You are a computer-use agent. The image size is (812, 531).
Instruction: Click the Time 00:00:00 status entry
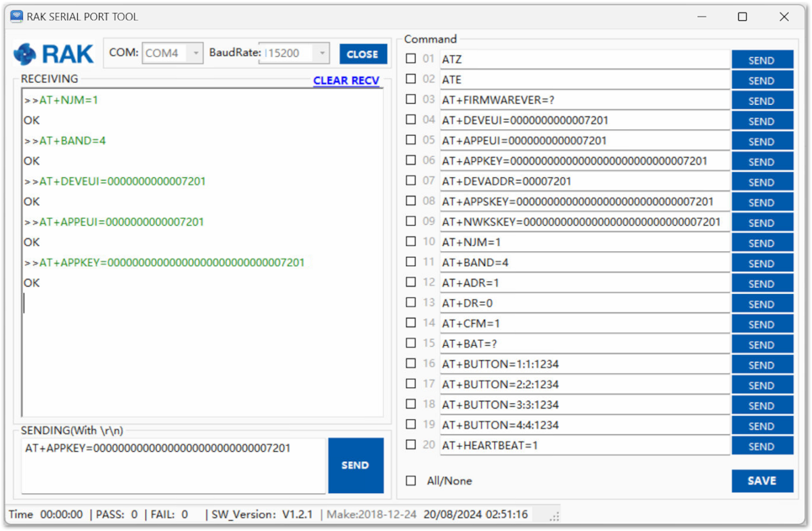point(46,515)
